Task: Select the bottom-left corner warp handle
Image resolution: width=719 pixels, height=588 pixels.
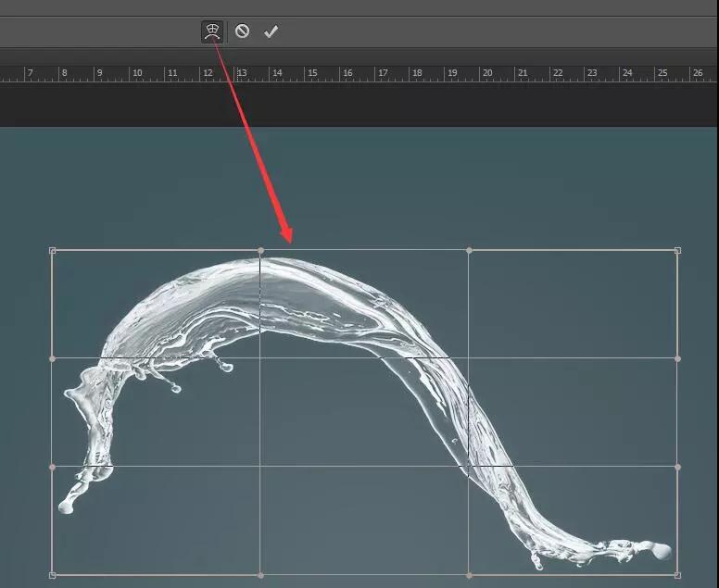Action: click(52, 575)
